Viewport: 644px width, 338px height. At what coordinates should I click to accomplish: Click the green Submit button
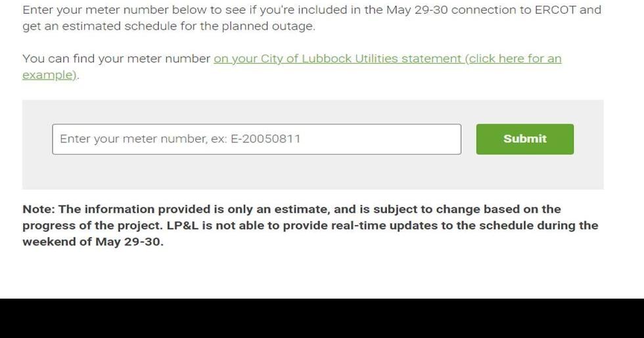(524, 139)
